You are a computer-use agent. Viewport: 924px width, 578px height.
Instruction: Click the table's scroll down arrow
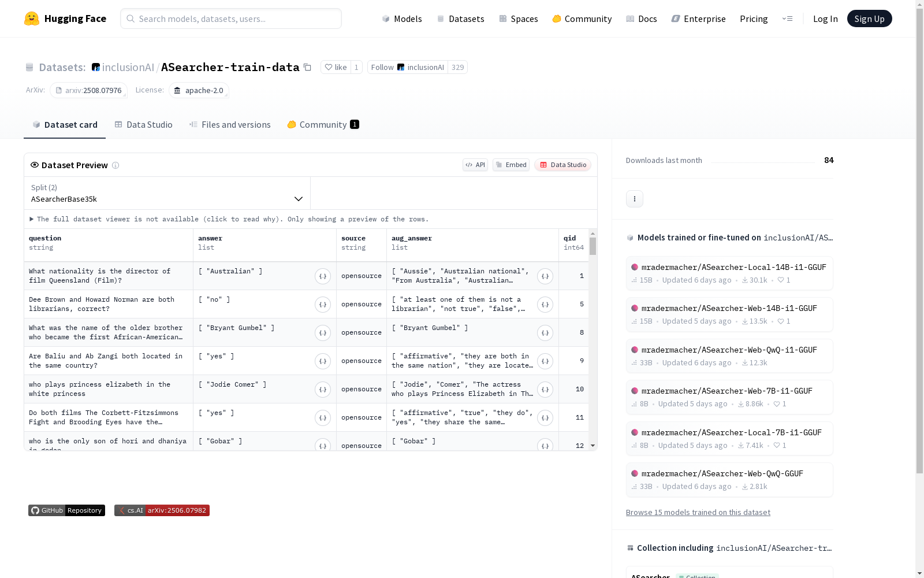click(593, 446)
